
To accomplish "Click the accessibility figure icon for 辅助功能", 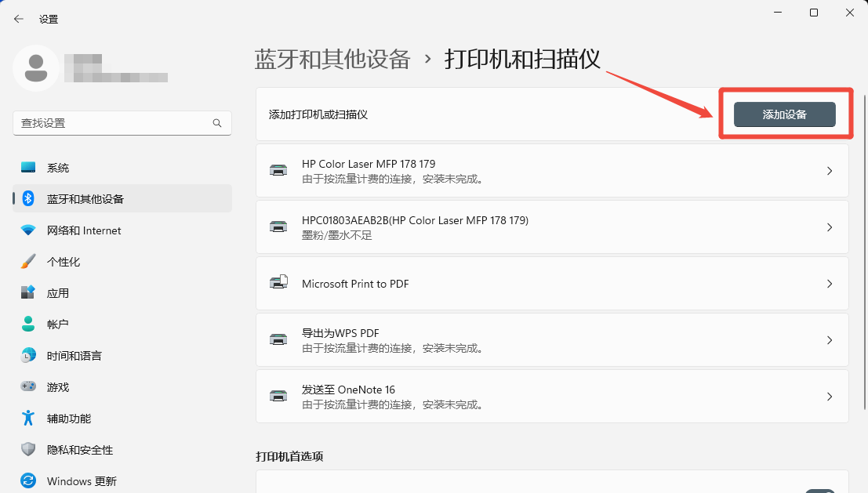I will coord(28,418).
